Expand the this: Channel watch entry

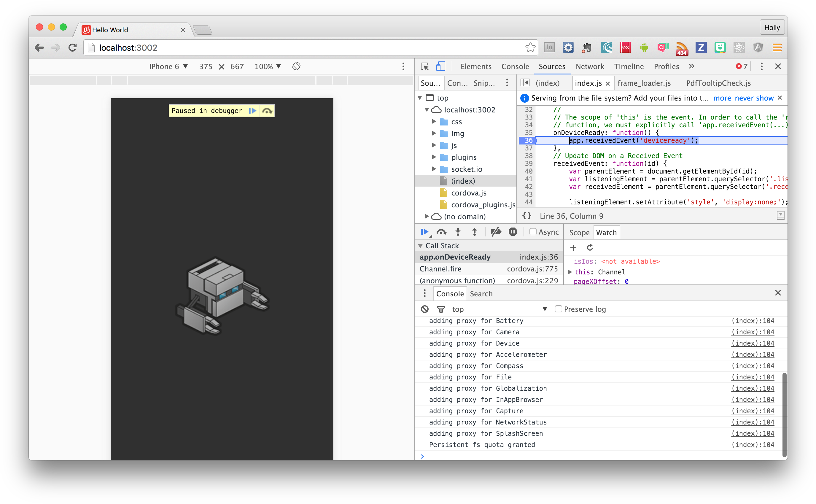[x=570, y=272]
